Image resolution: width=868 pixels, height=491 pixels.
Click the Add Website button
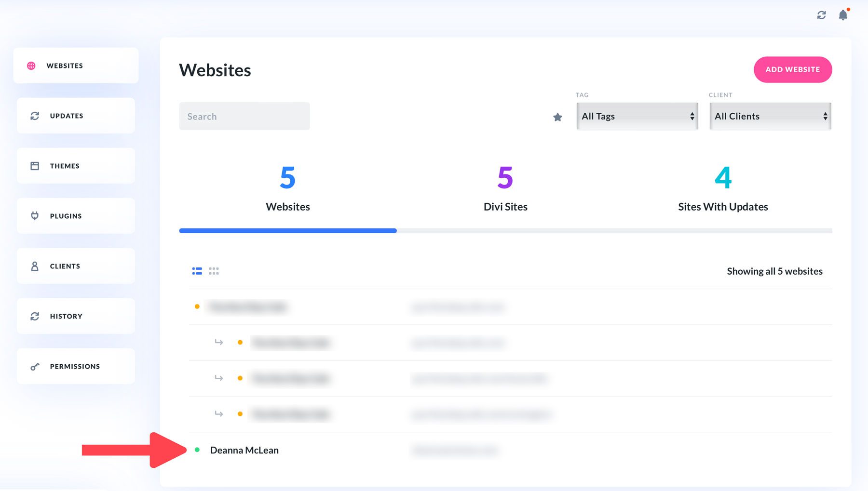[x=792, y=69]
